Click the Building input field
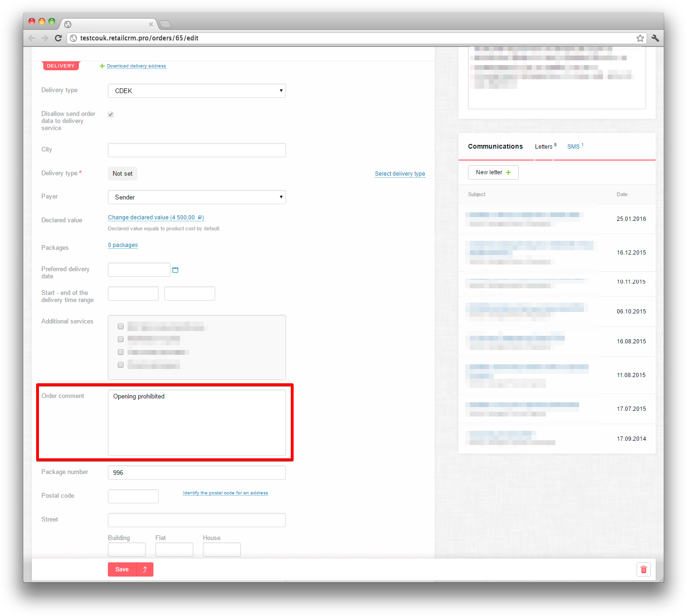 (127, 550)
